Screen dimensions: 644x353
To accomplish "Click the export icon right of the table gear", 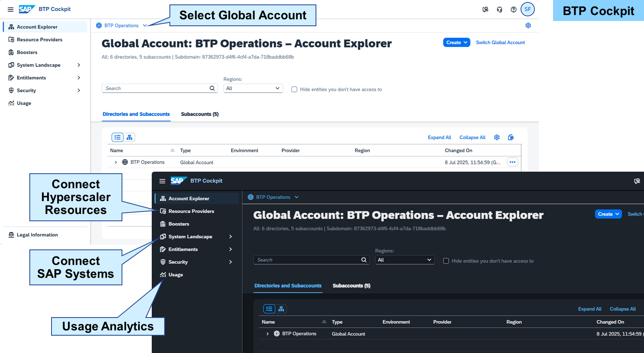I will click(x=511, y=137).
